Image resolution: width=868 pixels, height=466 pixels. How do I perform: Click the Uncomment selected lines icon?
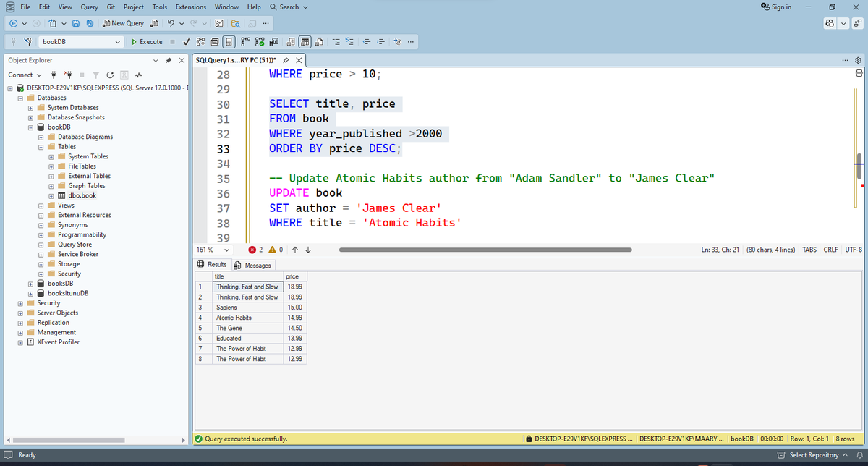349,41
